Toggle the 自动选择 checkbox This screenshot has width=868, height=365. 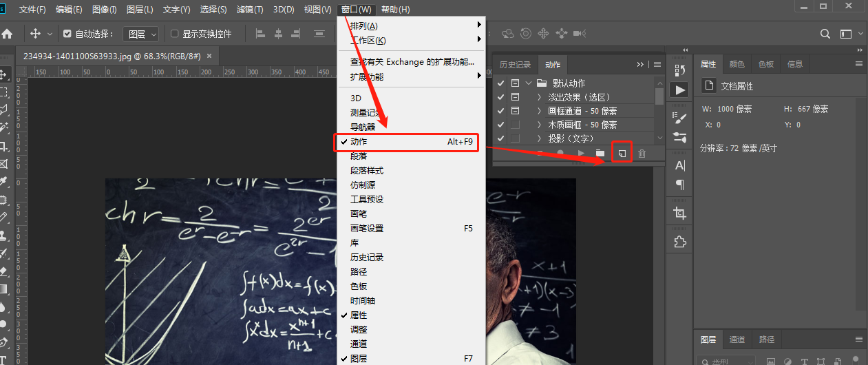[67, 34]
